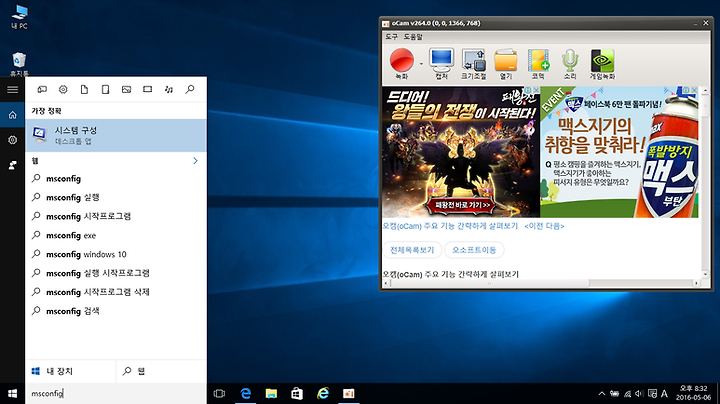
Task: Select the "msconfig 검색" suggestion
Action: 116,311
